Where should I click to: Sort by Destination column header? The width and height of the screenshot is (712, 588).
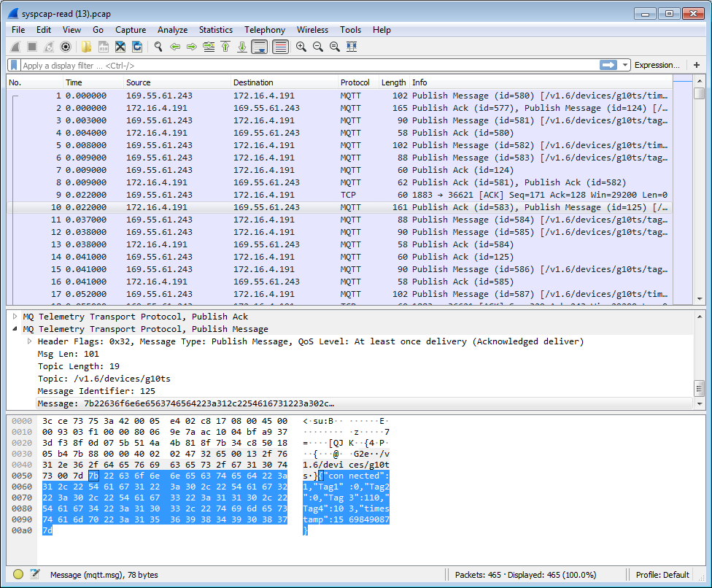pos(285,82)
